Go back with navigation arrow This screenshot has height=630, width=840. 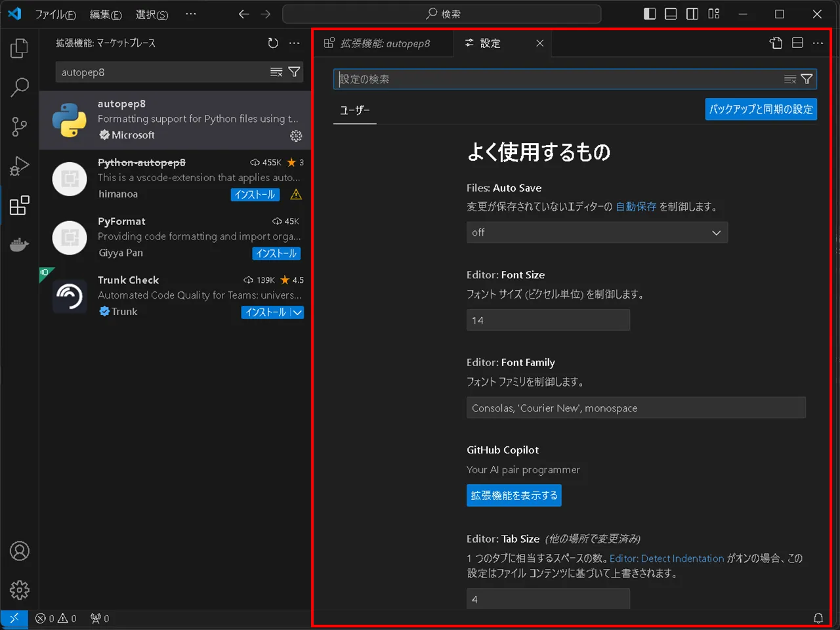(244, 14)
